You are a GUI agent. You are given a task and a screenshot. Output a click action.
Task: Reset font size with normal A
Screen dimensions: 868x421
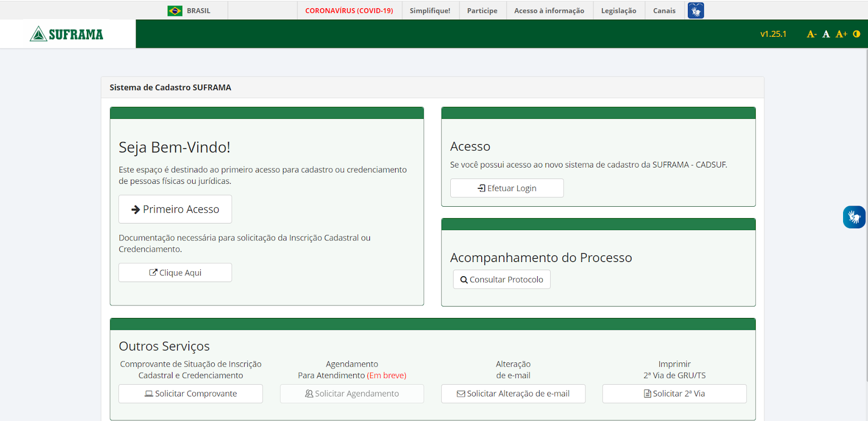(826, 34)
